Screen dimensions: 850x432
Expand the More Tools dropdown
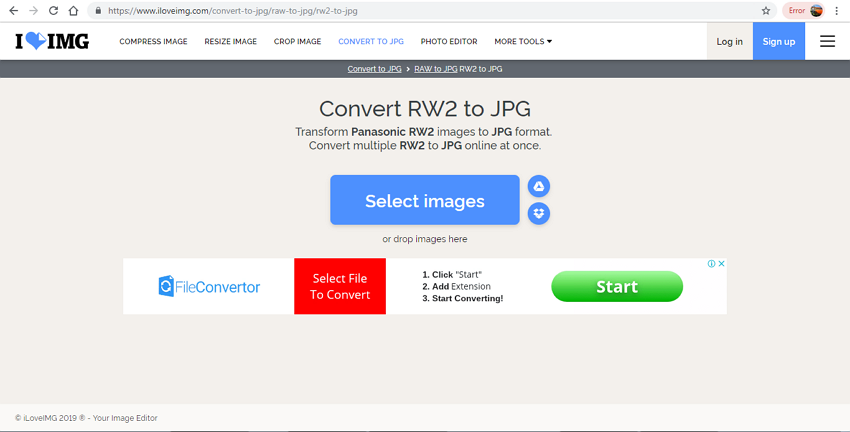pyautogui.click(x=523, y=42)
